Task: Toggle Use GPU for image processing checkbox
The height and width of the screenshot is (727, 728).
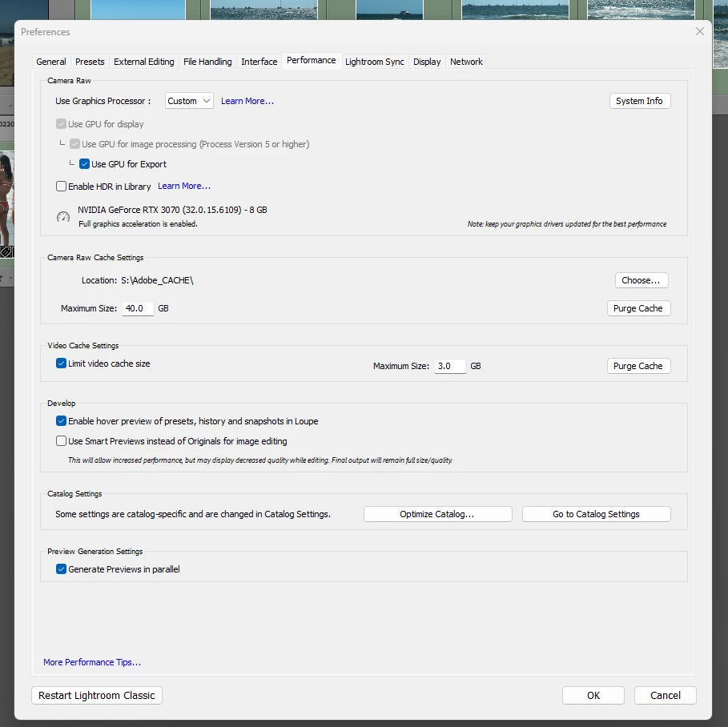Action: coord(74,144)
